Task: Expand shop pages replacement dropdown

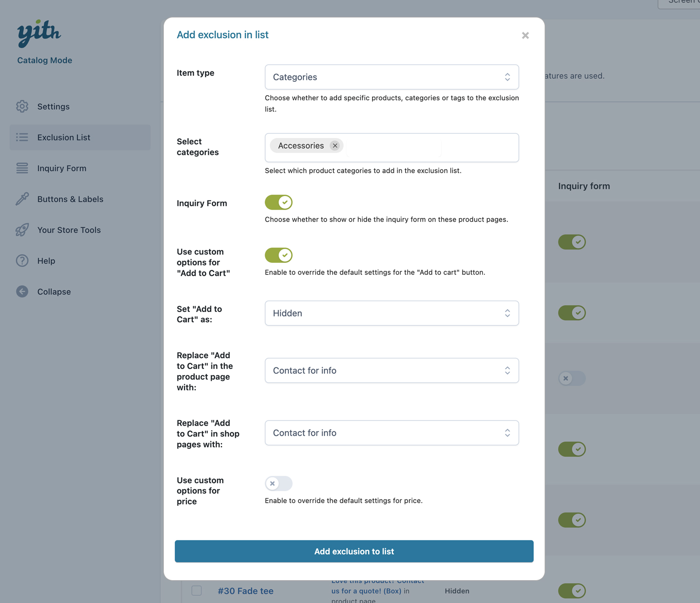Action: click(x=392, y=433)
